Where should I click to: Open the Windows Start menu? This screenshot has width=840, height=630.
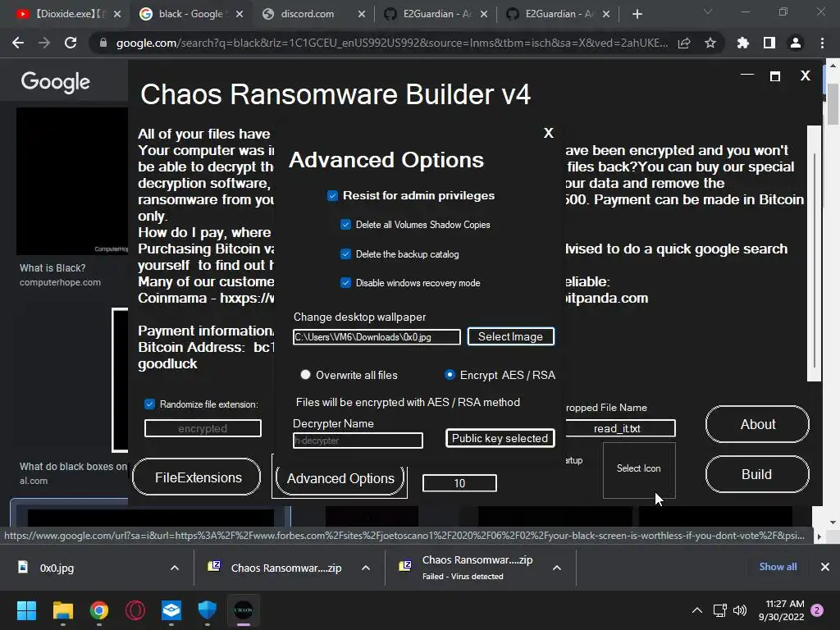click(x=26, y=610)
